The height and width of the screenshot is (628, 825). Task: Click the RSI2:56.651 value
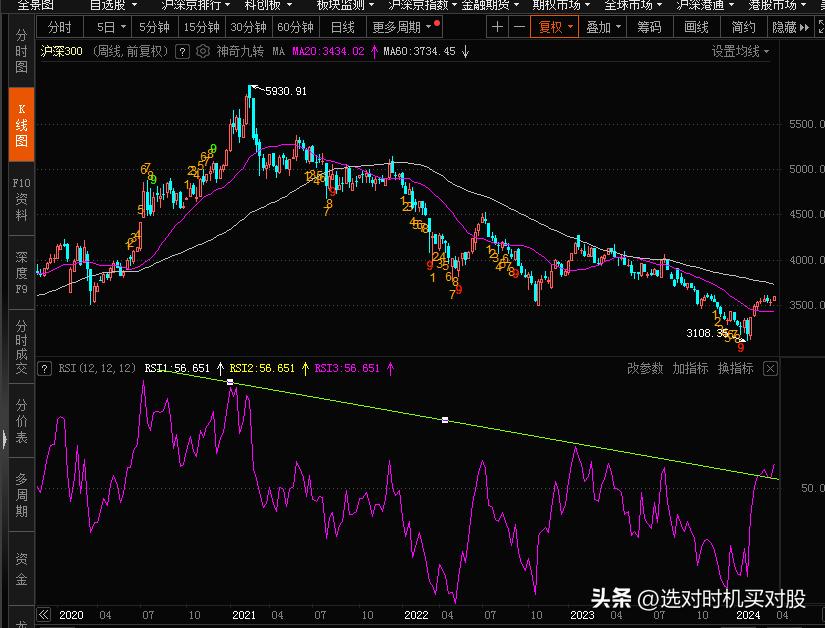(262, 368)
